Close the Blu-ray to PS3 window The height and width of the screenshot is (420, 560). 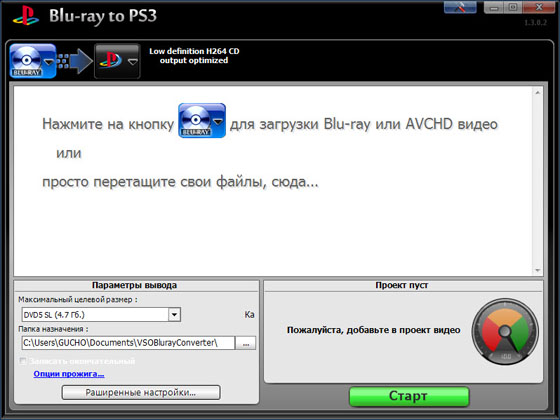click(x=539, y=7)
